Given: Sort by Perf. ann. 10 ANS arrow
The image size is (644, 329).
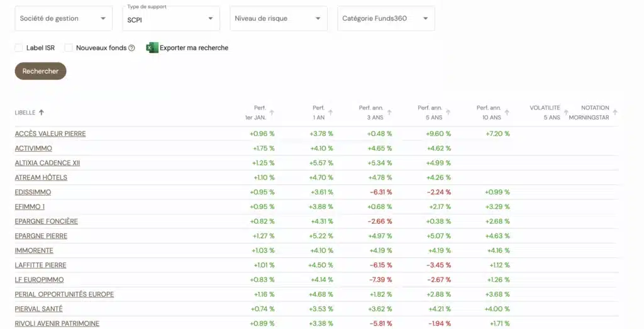Looking at the screenshot, I should [x=507, y=113].
